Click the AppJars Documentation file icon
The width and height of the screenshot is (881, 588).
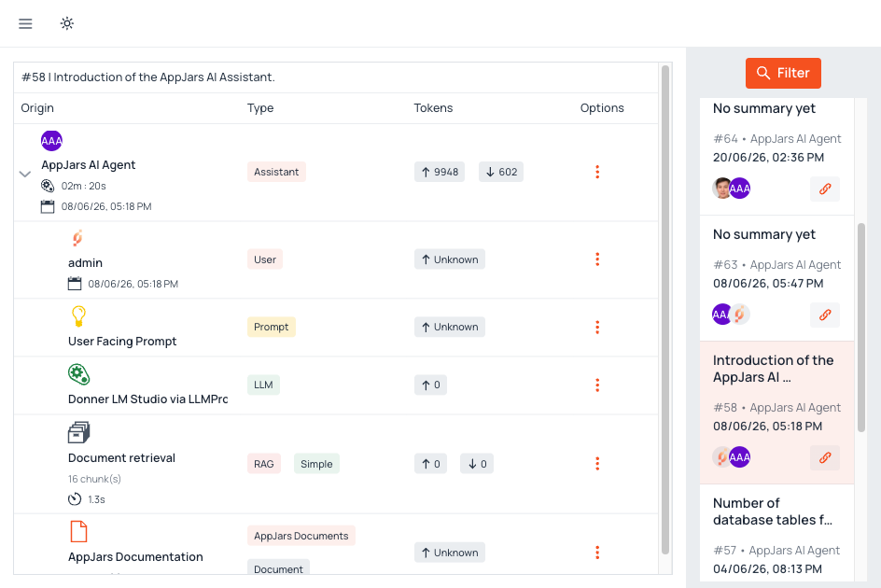(78, 532)
